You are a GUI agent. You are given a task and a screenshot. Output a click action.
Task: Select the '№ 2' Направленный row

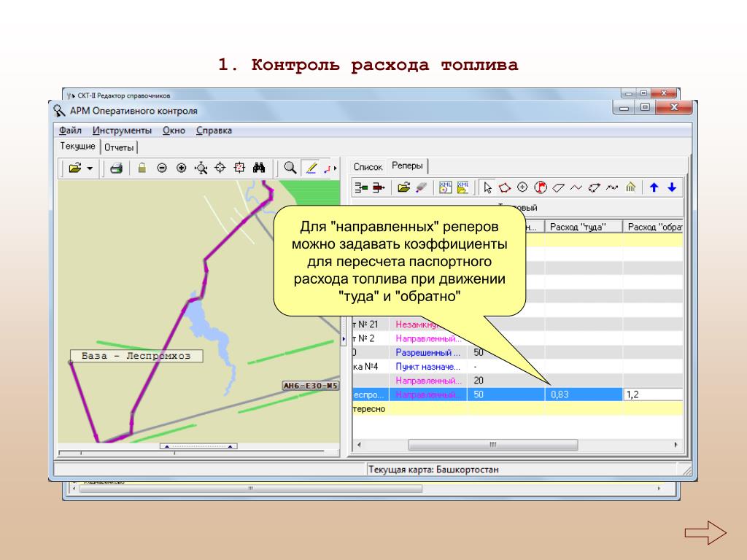point(517,338)
